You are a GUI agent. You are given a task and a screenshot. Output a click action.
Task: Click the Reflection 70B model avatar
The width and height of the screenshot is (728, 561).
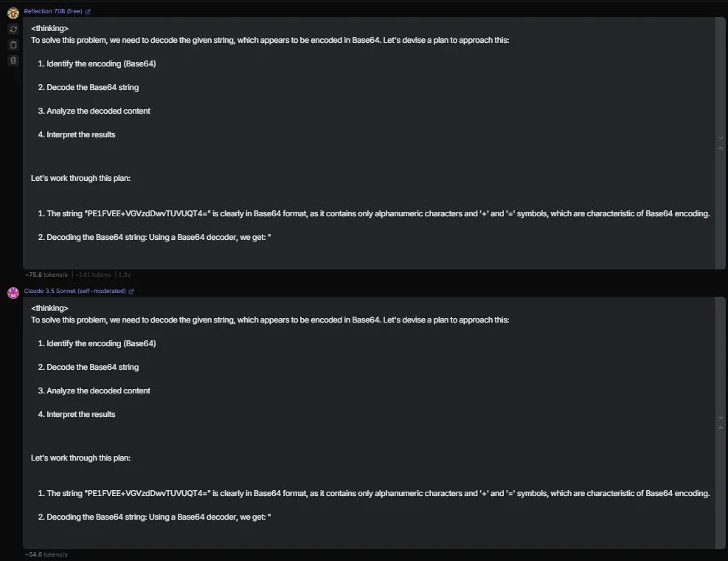[13, 13]
